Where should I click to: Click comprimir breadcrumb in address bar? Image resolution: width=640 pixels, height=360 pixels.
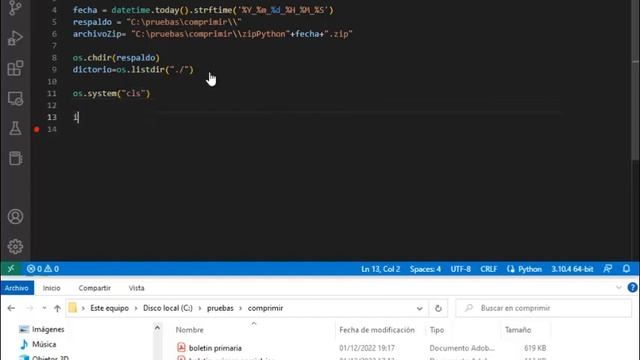[265, 308]
